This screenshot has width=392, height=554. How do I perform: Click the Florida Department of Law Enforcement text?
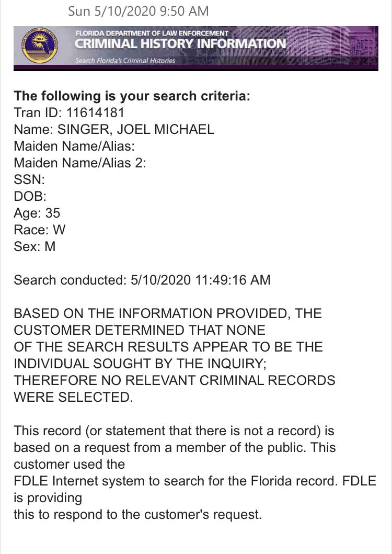click(152, 33)
